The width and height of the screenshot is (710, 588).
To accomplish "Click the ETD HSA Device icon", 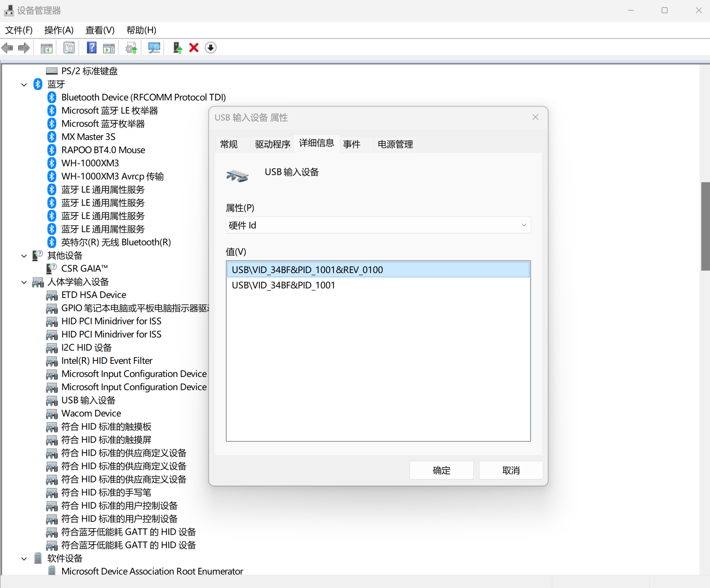I will point(52,295).
